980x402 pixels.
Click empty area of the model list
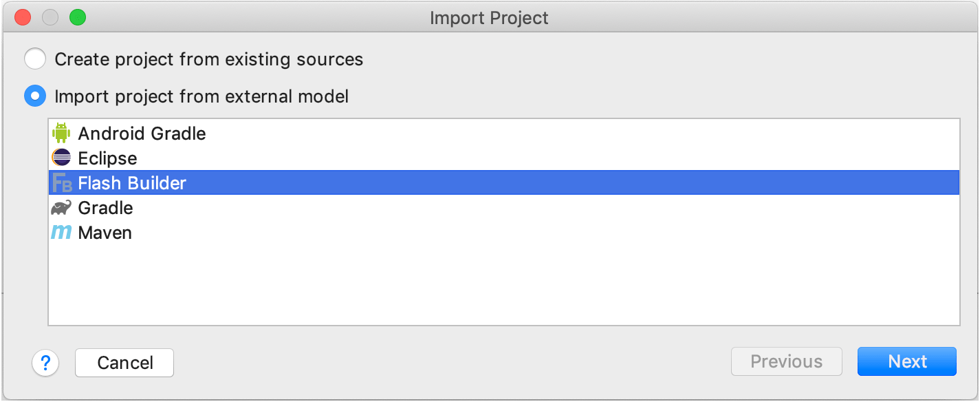[x=504, y=284]
